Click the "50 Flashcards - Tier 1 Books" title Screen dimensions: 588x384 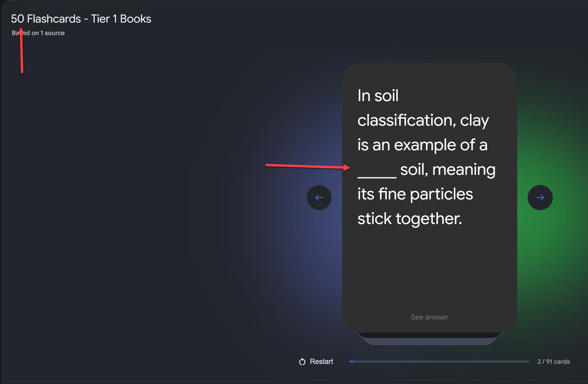tap(81, 19)
